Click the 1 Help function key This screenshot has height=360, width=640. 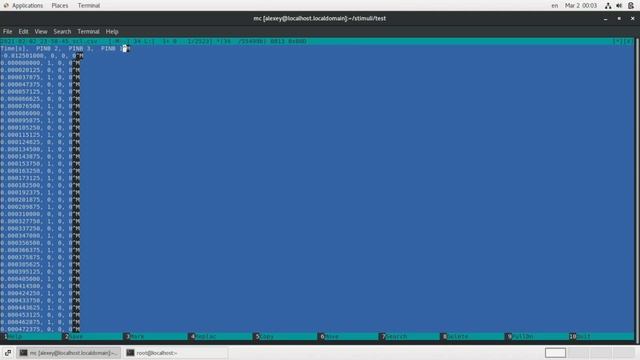tap(31, 336)
